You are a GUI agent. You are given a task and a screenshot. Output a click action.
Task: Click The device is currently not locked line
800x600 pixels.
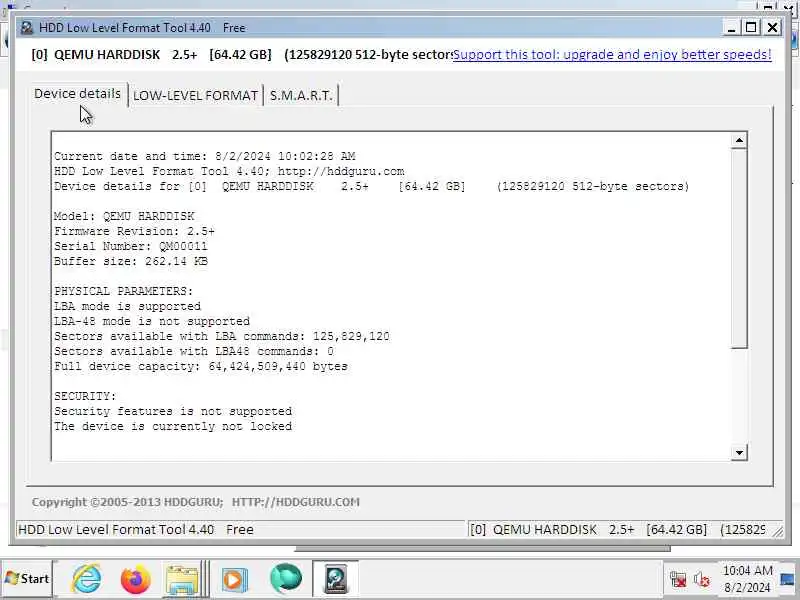(173, 426)
